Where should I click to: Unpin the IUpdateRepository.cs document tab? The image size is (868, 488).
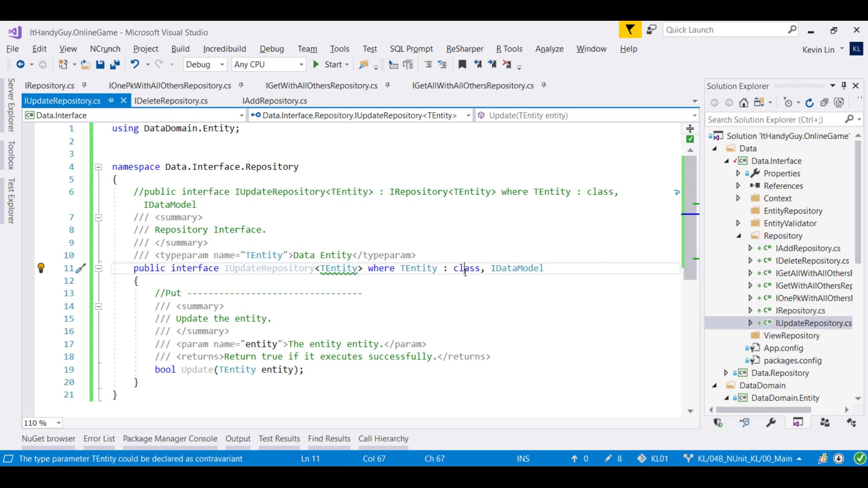click(x=111, y=100)
